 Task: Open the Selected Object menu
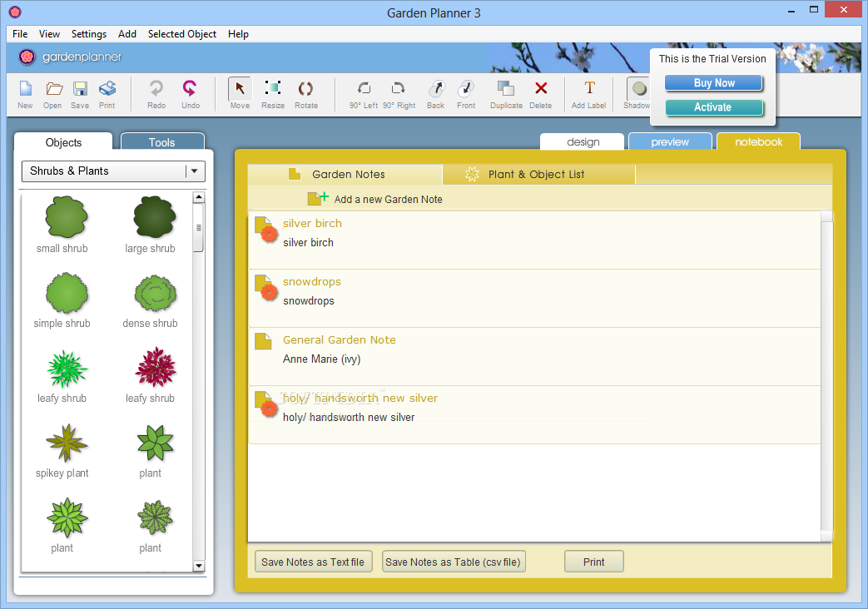[181, 34]
